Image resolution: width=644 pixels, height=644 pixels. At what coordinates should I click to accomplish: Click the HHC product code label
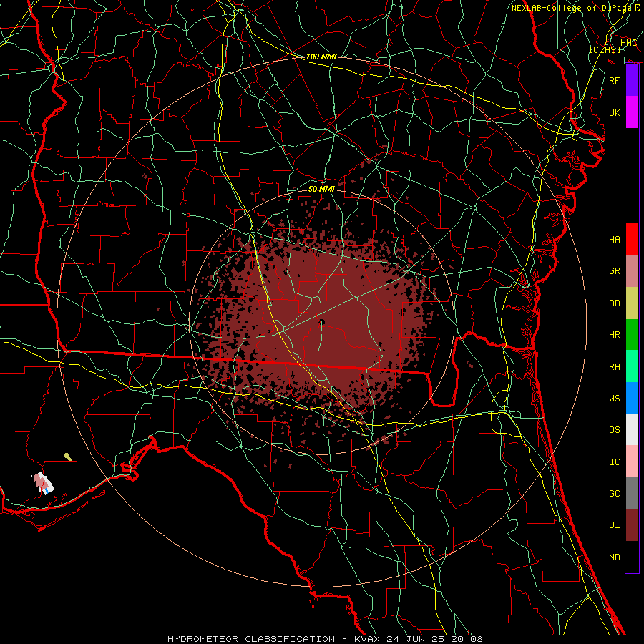tap(628, 43)
